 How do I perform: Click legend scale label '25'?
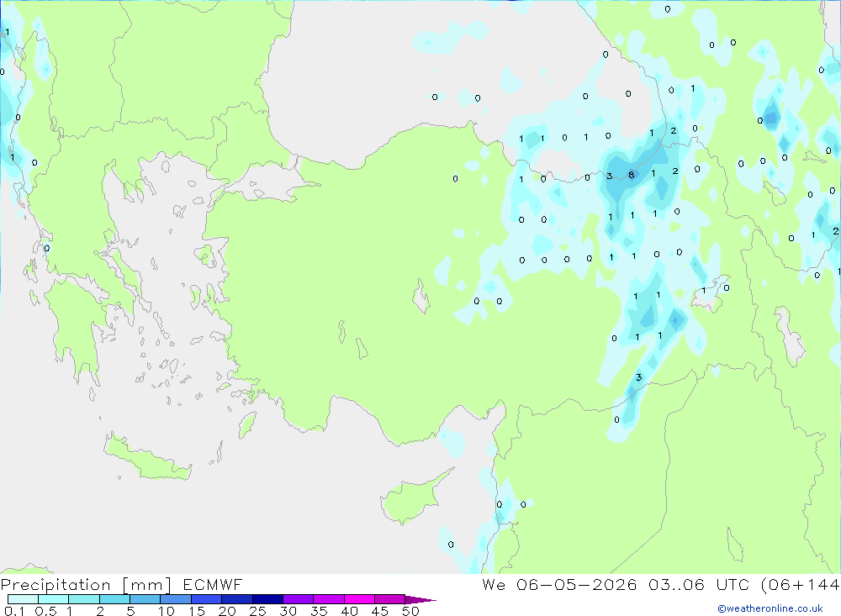pos(258,611)
